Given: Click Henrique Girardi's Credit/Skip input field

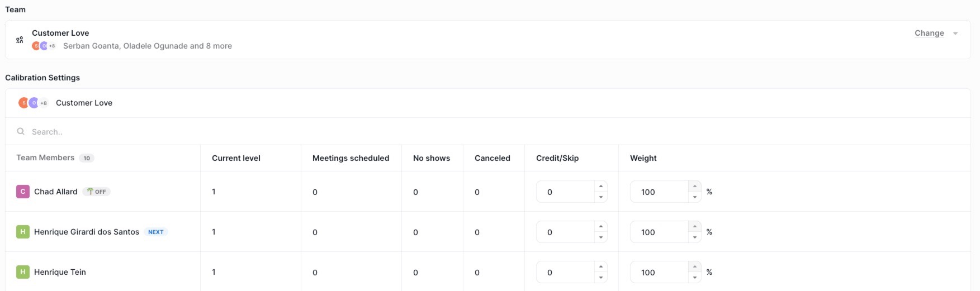Looking at the screenshot, I should coord(564,232).
